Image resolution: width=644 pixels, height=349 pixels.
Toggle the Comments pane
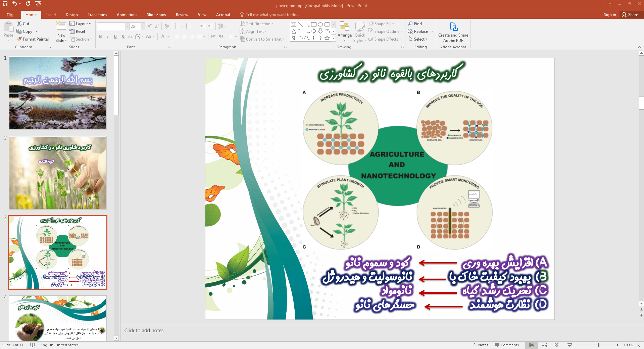click(x=507, y=345)
